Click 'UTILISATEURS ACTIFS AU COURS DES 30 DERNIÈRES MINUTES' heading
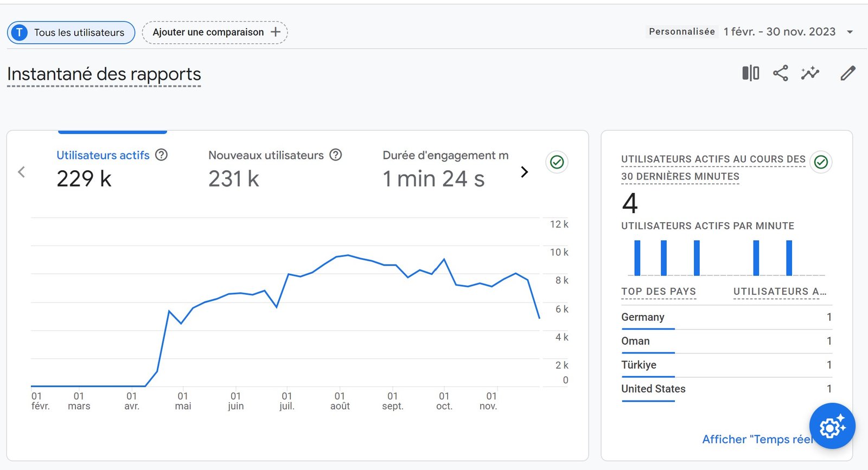The width and height of the screenshot is (868, 470). pos(713,168)
